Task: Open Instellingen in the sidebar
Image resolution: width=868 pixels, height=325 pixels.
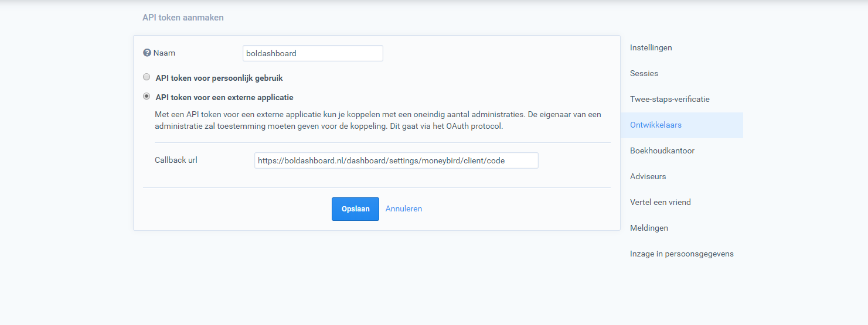Action: pos(651,48)
